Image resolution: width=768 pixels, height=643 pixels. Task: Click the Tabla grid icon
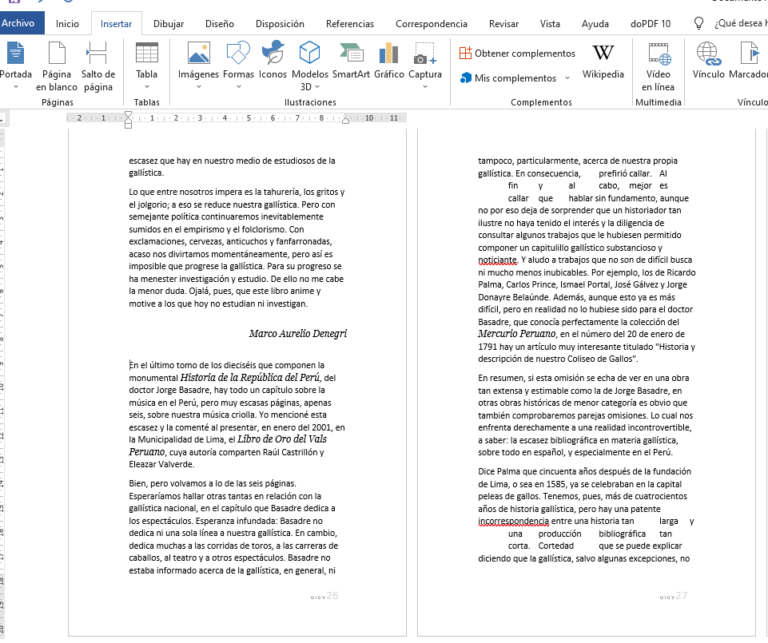click(x=147, y=53)
